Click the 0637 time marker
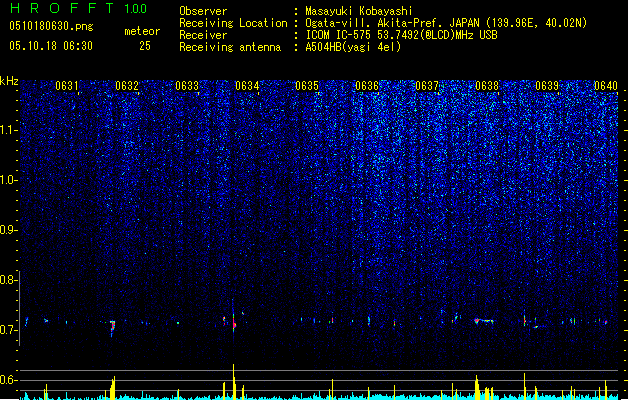 tap(427, 86)
